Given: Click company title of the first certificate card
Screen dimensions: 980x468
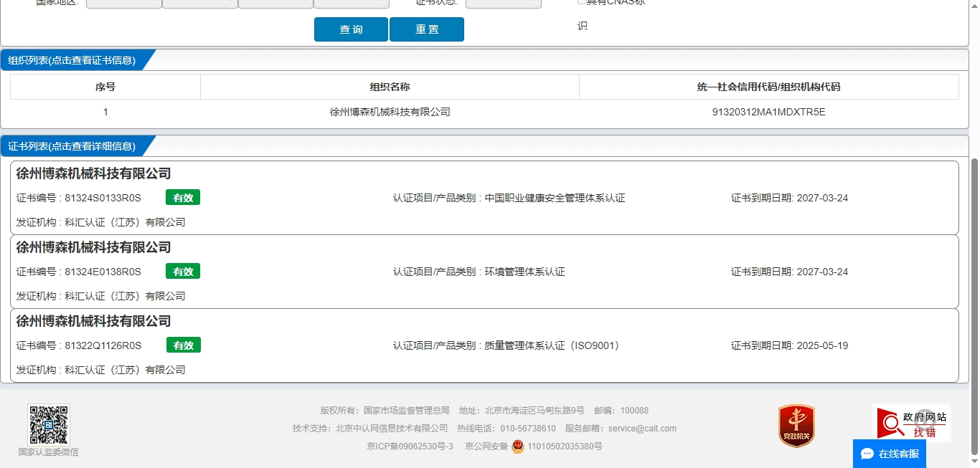Looking at the screenshot, I should tap(94, 173).
